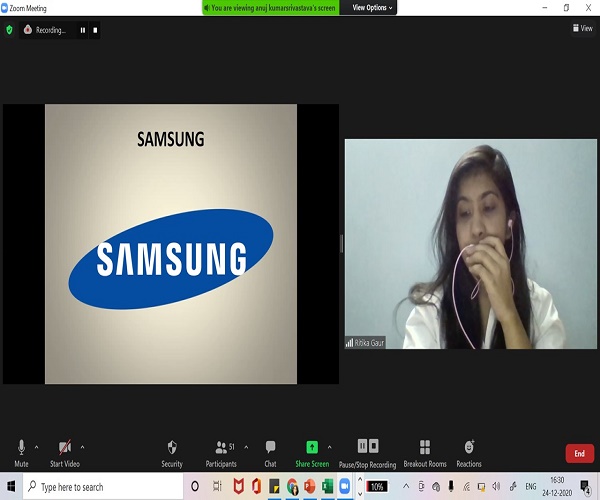Click the taskbar toolbar up arrow

point(360,479)
